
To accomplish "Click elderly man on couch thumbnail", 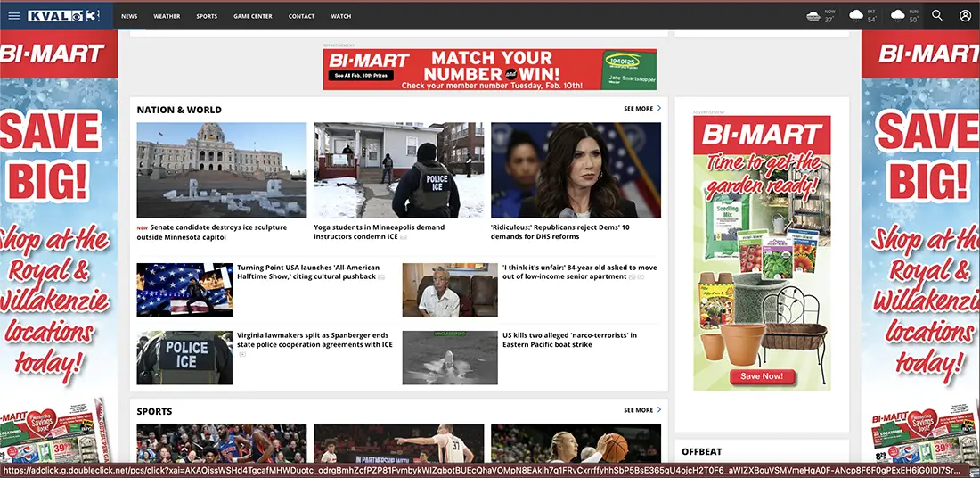I will (x=450, y=290).
